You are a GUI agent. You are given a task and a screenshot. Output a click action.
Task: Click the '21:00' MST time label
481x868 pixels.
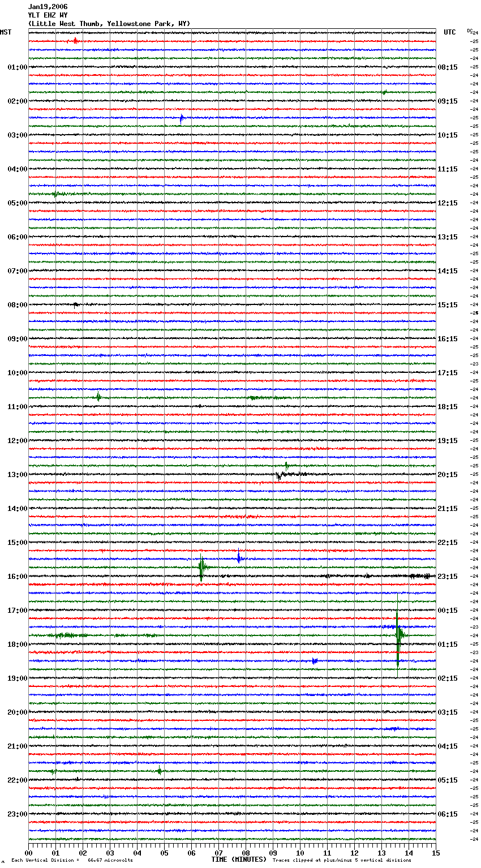tap(18, 746)
